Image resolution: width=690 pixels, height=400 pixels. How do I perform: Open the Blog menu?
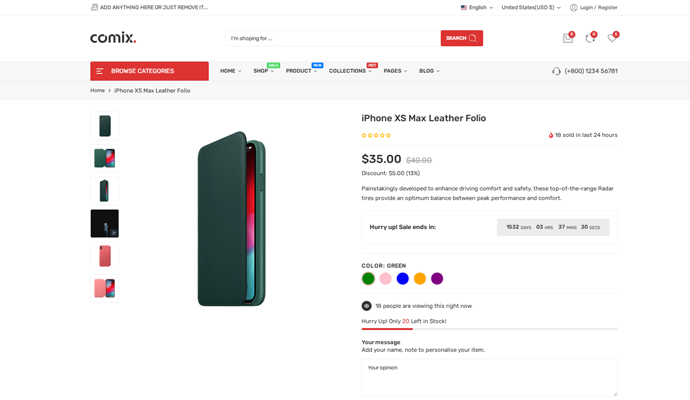point(429,71)
